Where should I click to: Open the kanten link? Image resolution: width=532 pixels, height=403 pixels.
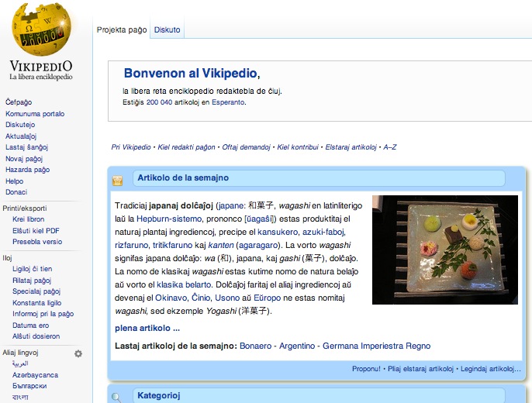click(221, 245)
